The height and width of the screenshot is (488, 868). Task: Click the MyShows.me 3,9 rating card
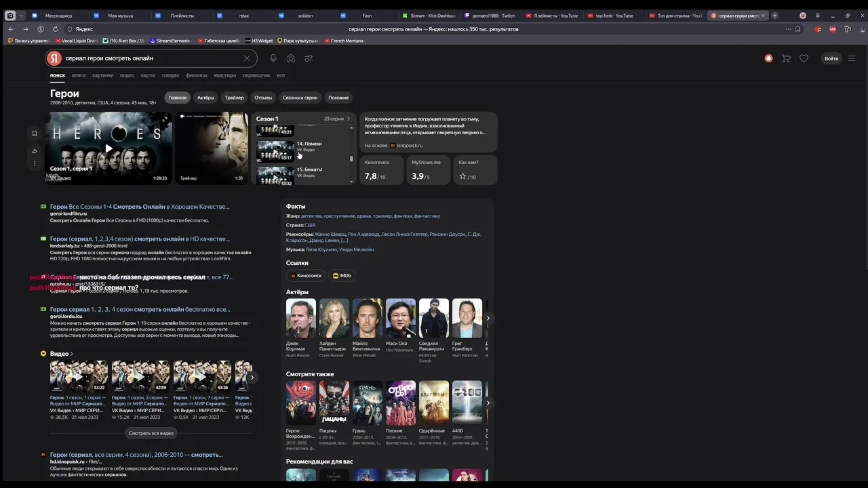429,170
